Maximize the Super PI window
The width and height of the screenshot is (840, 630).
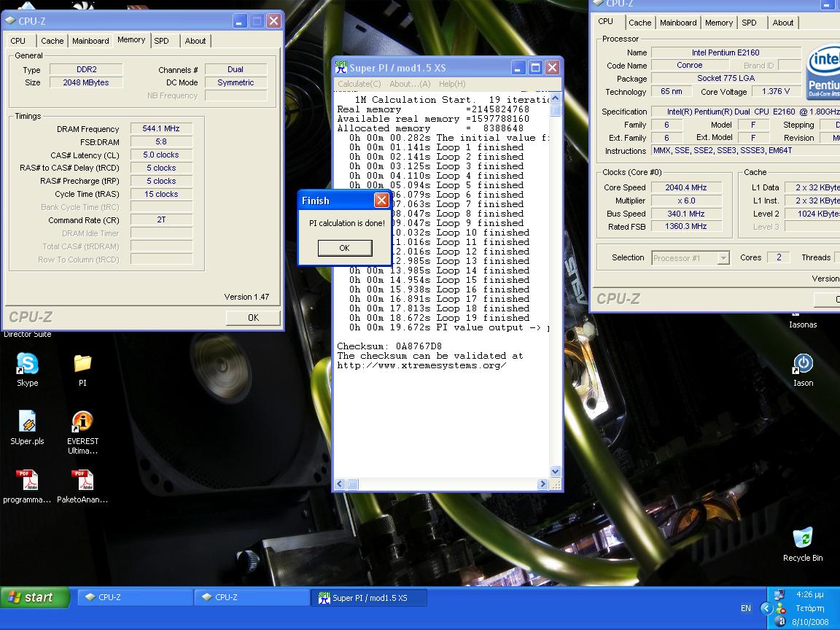pos(534,68)
